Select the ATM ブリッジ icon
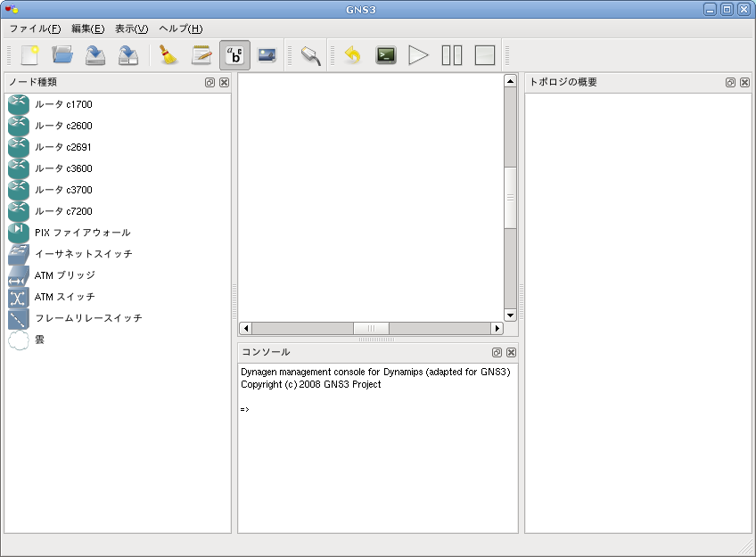The height and width of the screenshot is (557, 756). (x=19, y=275)
